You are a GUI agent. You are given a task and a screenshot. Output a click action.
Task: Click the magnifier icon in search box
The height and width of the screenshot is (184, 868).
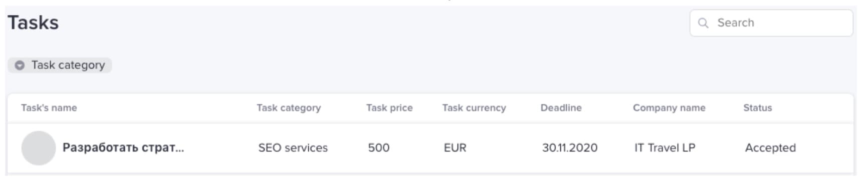(703, 23)
